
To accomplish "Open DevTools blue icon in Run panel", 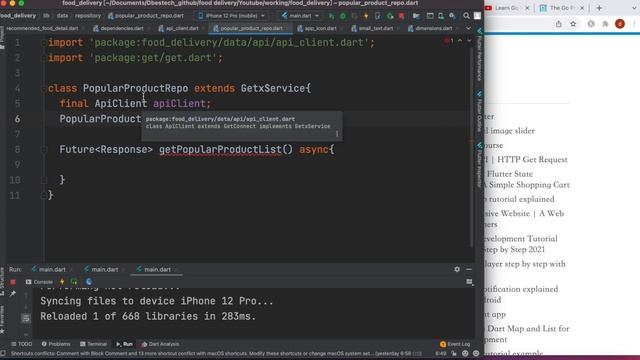I will click(89, 282).
